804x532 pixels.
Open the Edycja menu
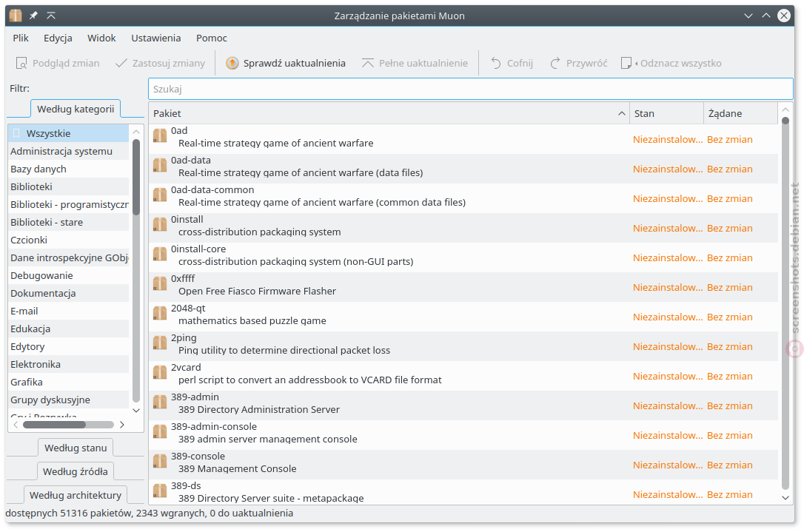[x=58, y=38]
